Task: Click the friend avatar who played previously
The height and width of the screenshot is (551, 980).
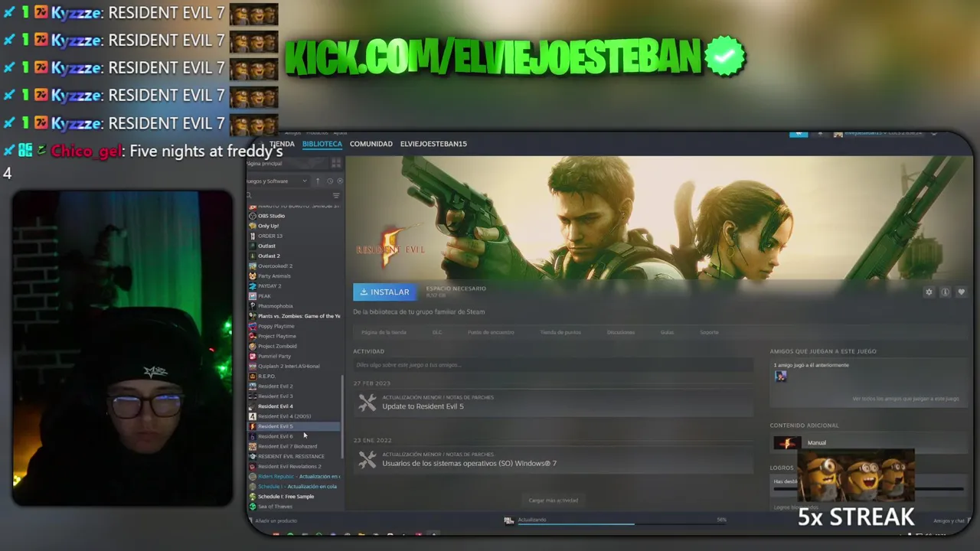Action: [x=780, y=376]
